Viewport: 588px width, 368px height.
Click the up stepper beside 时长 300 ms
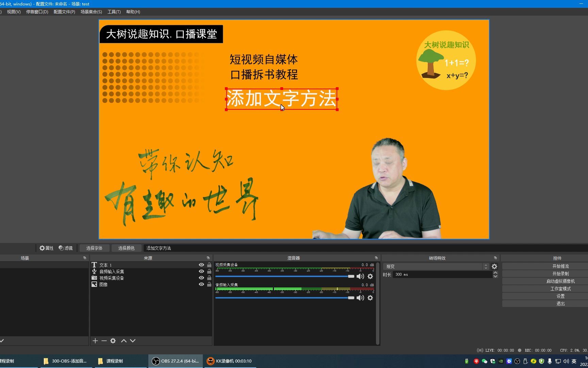coord(496,273)
